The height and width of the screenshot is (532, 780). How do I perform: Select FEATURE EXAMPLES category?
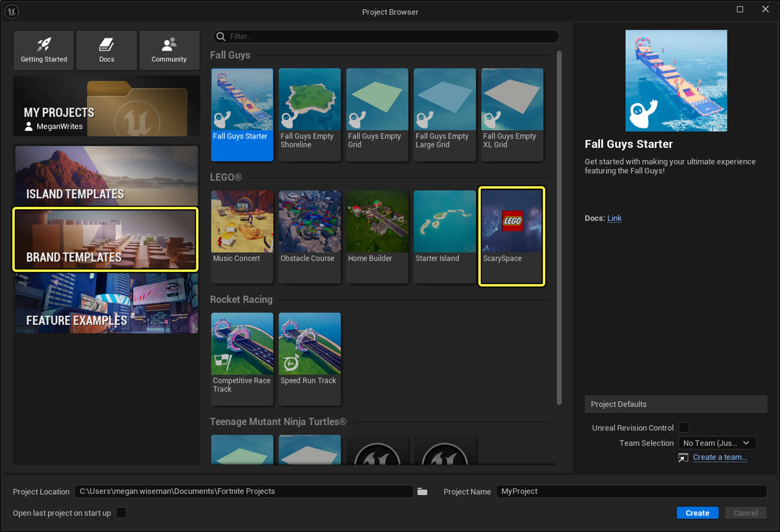pos(106,303)
